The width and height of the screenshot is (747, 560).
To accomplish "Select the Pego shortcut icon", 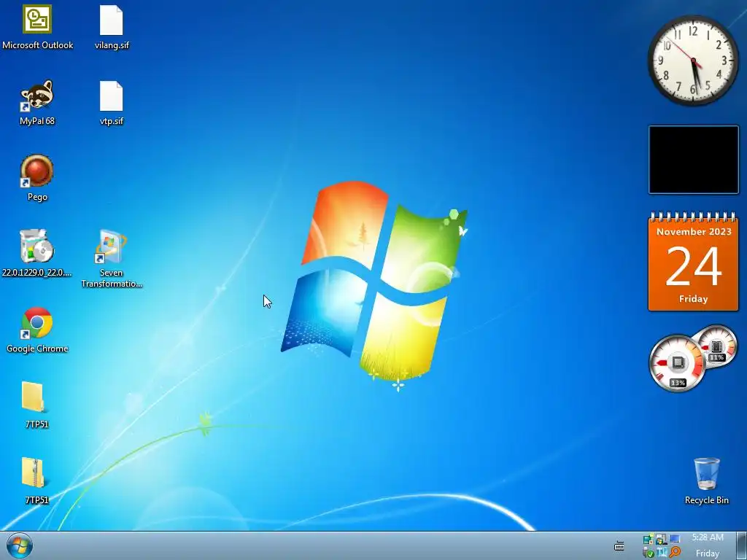I will (37, 178).
